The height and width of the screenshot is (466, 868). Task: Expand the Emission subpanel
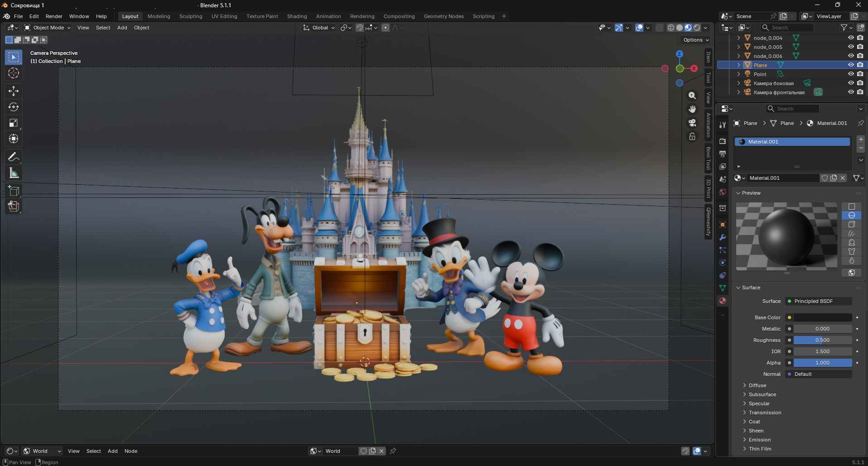(760, 440)
